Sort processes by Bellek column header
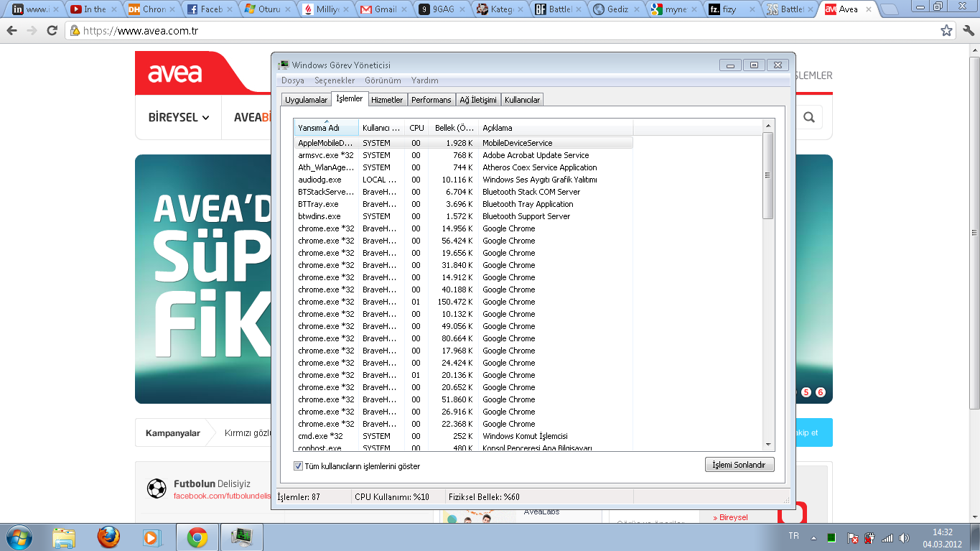Screen dimensions: 980x551 point(454,128)
